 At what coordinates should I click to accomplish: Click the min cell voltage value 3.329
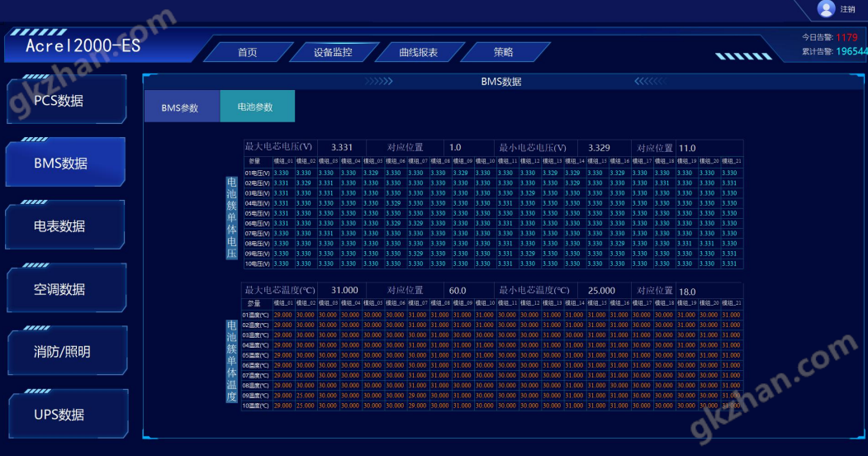[x=599, y=148]
